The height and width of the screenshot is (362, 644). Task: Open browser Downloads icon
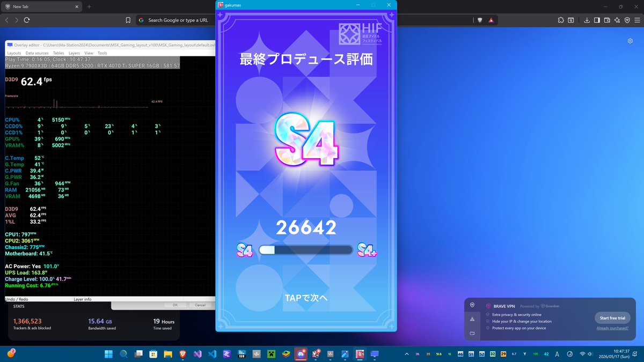click(x=587, y=20)
